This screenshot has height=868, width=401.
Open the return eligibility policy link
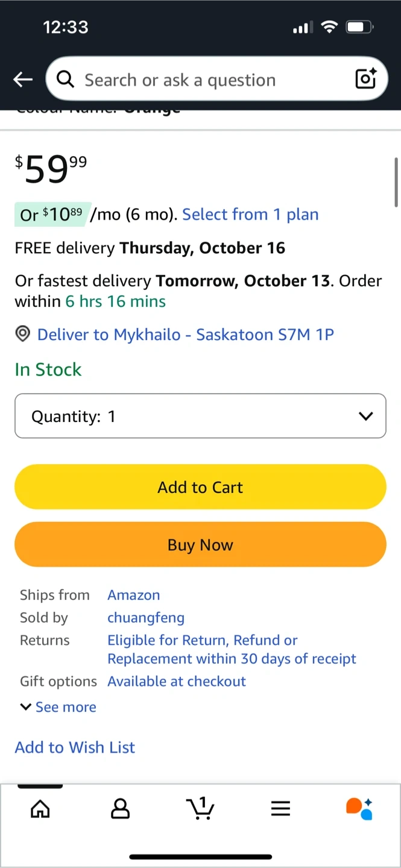point(232,649)
